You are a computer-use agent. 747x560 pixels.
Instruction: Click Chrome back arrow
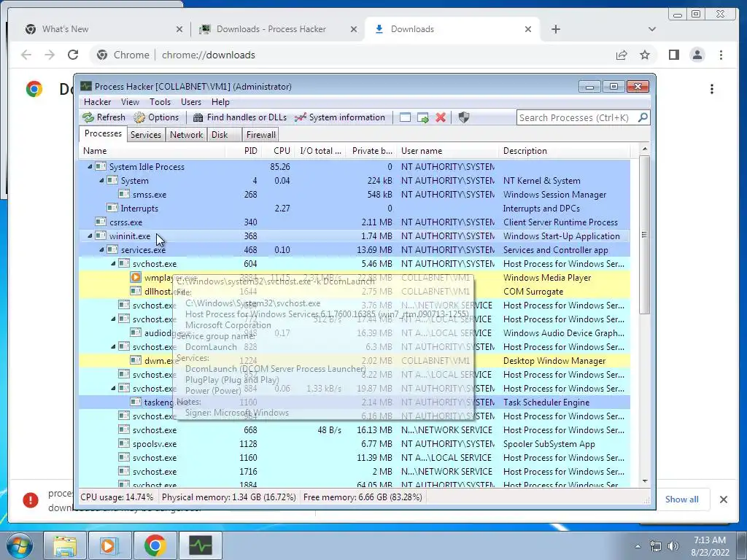[x=26, y=55]
